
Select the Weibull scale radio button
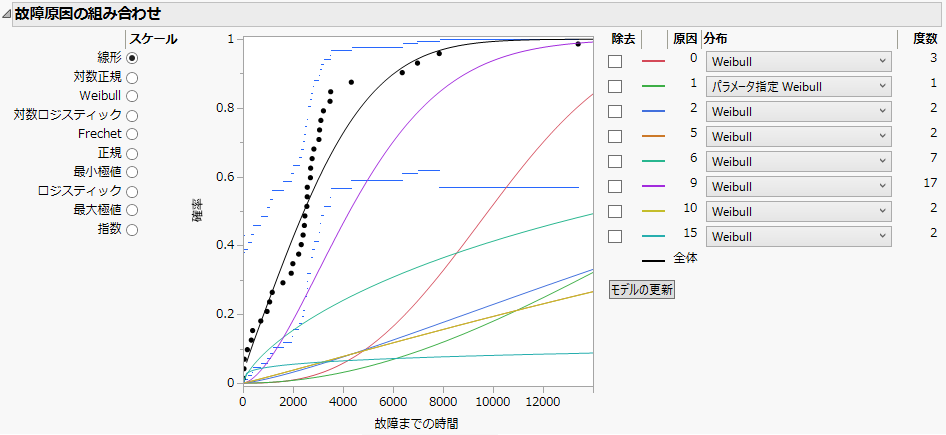click(132, 96)
